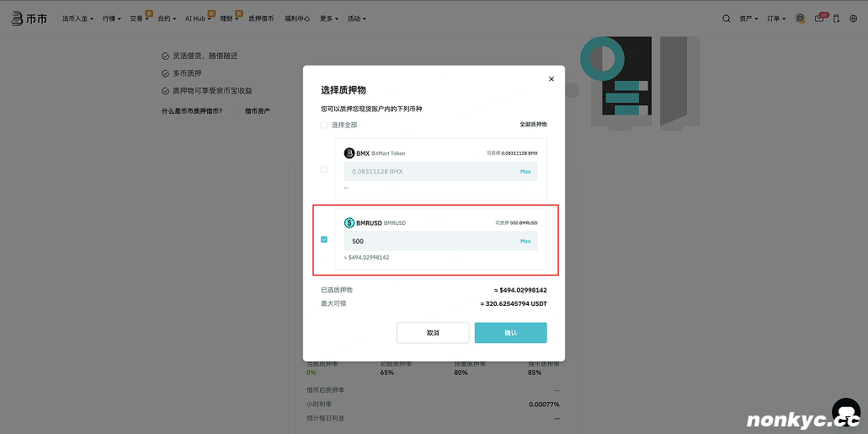The width and height of the screenshot is (868, 434).
Task: Check the BMX collateral checkbox
Action: [324, 170]
